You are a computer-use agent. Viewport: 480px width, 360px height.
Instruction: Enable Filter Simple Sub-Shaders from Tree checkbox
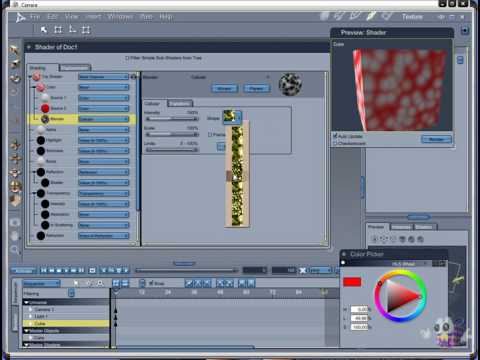(127, 58)
